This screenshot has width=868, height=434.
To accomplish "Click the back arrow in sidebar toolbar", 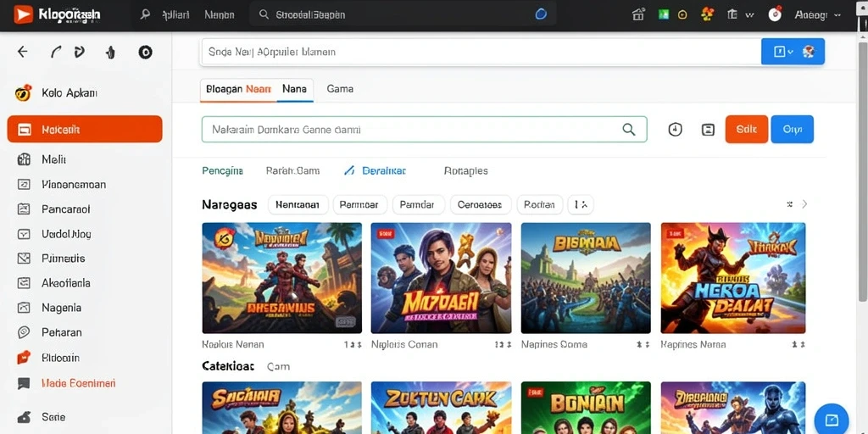I will coord(23,52).
